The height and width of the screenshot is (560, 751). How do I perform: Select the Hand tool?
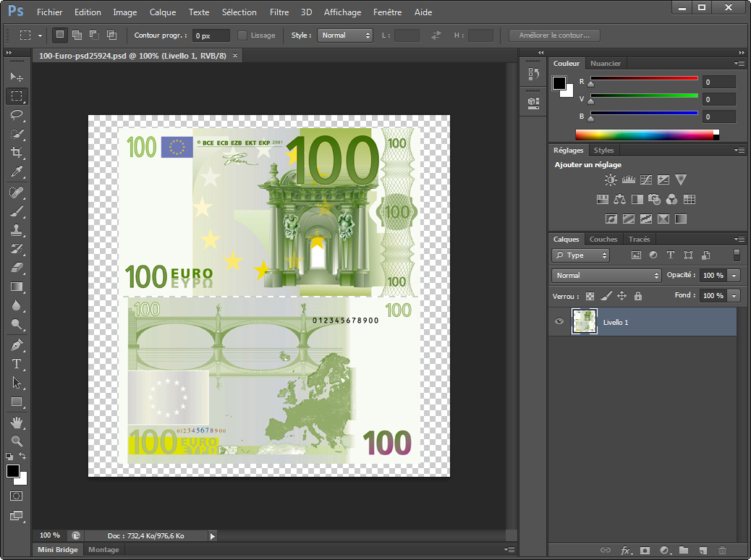click(17, 423)
